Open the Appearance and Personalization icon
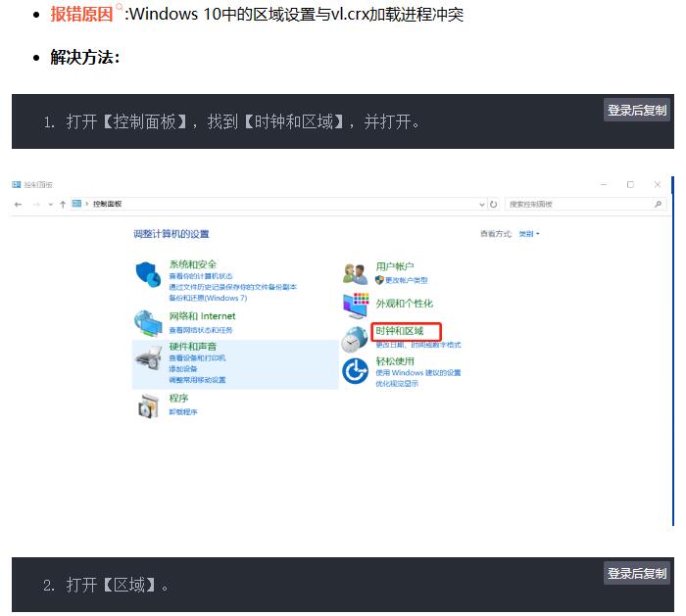Viewport: 686px width, 616px height. (x=355, y=305)
